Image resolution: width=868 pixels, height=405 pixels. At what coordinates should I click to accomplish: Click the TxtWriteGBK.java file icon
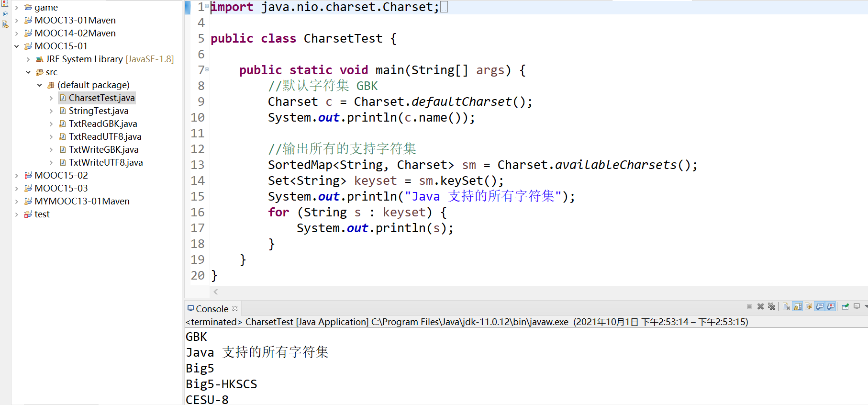point(63,150)
